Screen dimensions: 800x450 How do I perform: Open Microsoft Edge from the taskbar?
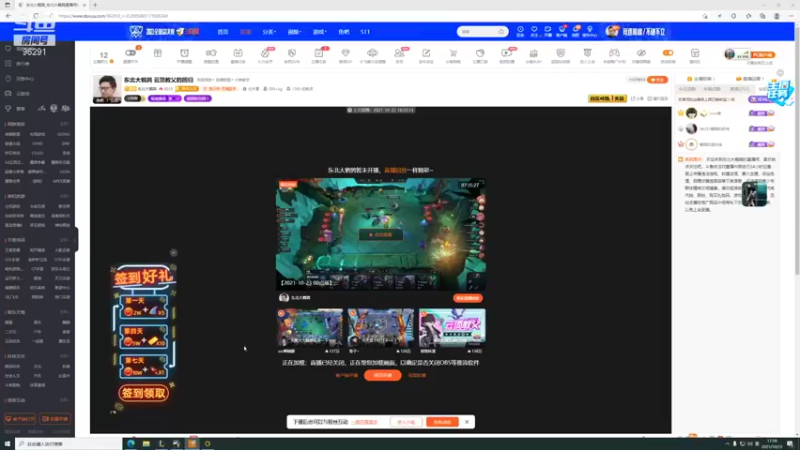(131, 444)
